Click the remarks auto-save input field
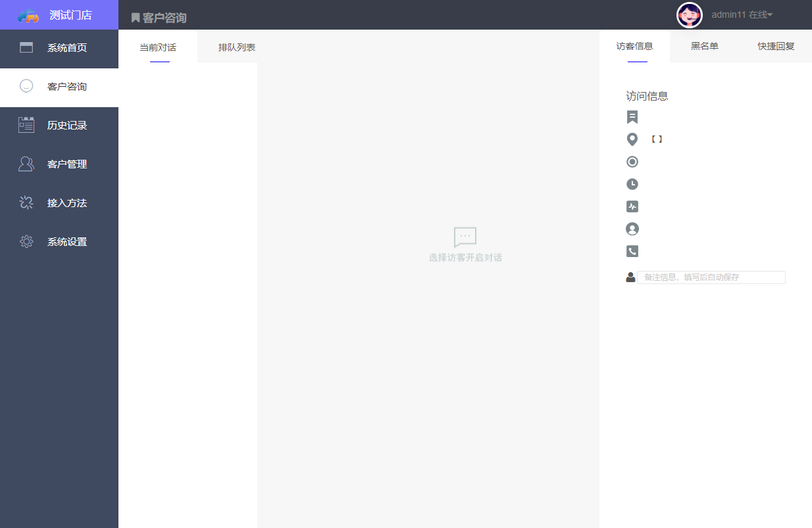812x528 pixels. 711,277
